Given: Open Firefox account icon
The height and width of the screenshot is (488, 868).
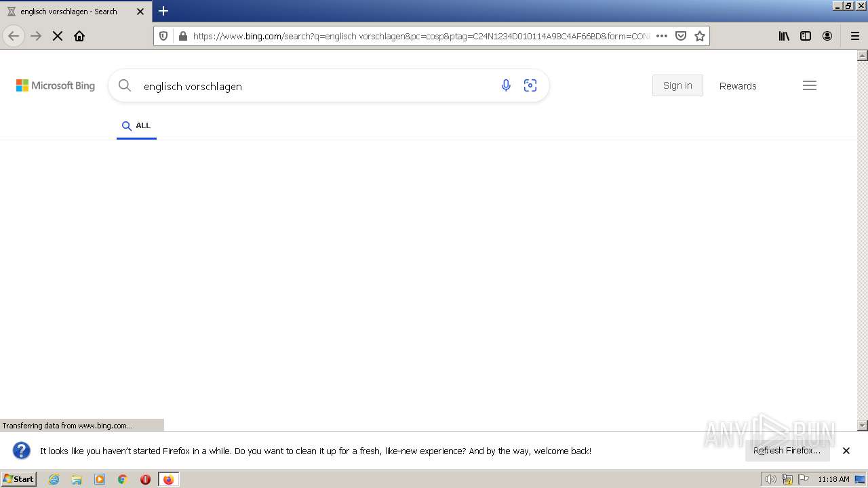Looking at the screenshot, I should tap(827, 36).
